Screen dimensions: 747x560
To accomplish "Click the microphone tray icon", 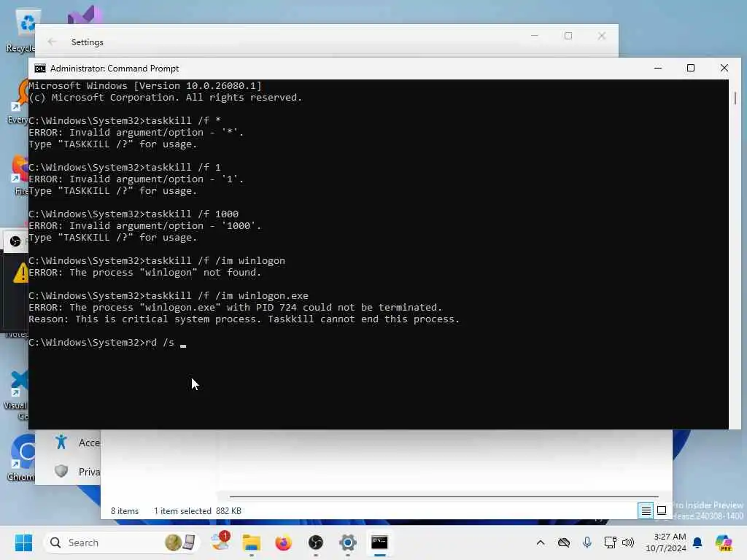I will coord(587,542).
